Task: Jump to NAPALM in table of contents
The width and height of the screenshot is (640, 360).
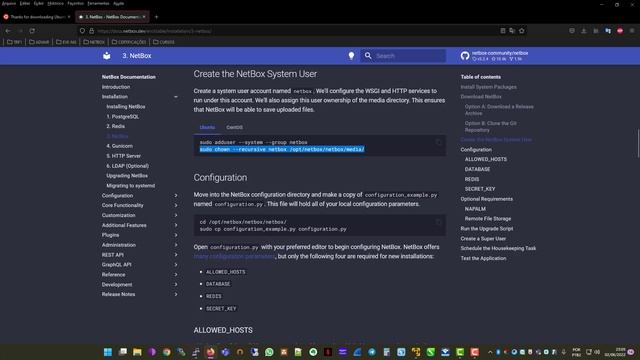Action: click(x=475, y=209)
